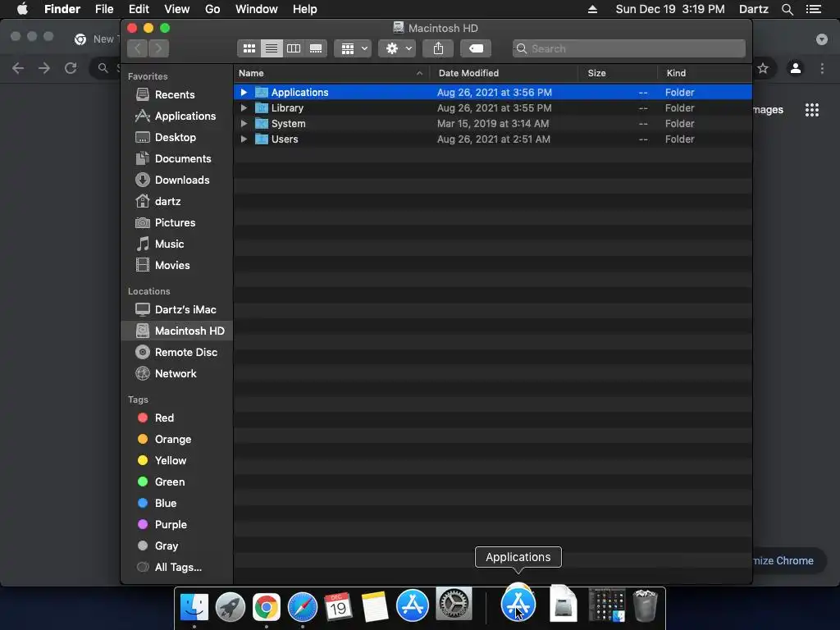The image size is (840, 630).
Task: Click the Edit Tags toolbar button
Action: click(476, 48)
